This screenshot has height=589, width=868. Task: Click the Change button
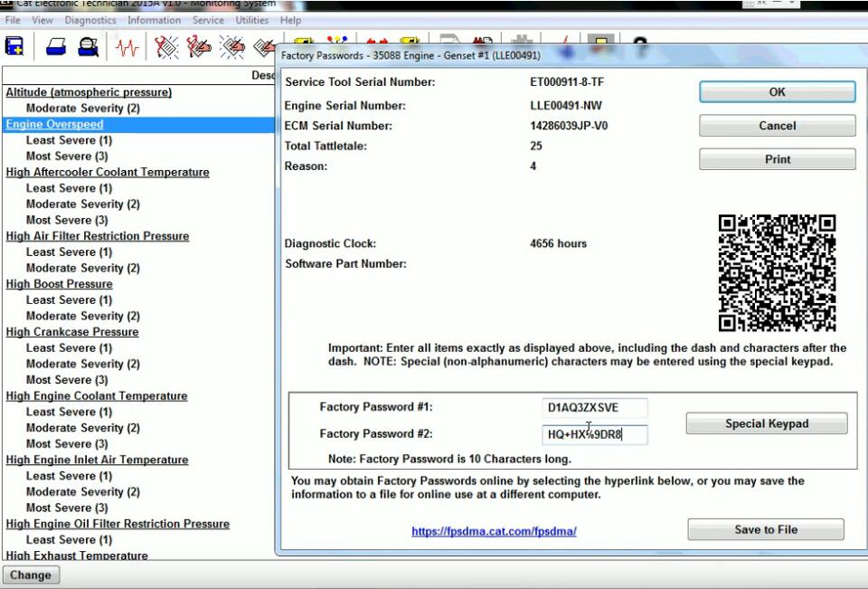[31, 575]
